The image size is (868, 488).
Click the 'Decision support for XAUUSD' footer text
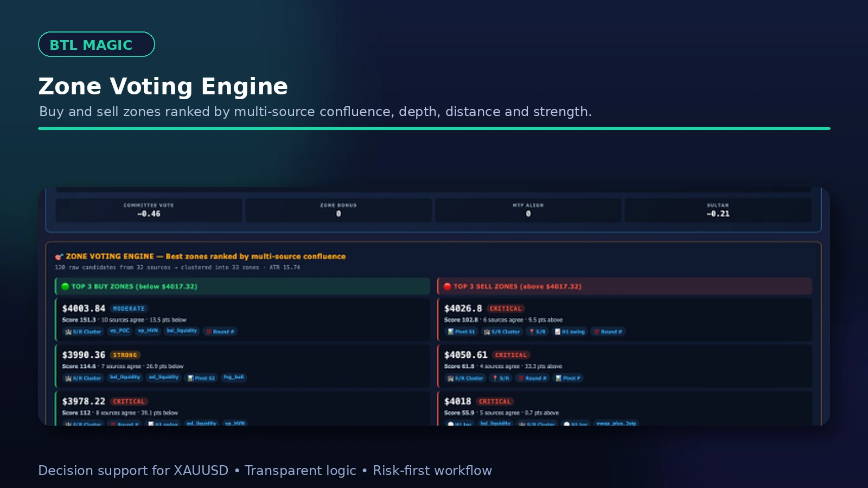[x=133, y=471]
